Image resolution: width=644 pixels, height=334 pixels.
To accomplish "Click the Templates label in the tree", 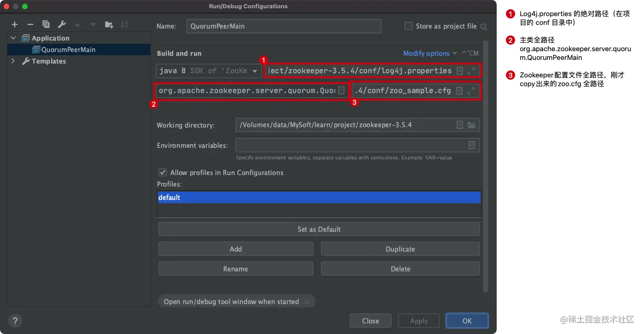I will pos(49,61).
